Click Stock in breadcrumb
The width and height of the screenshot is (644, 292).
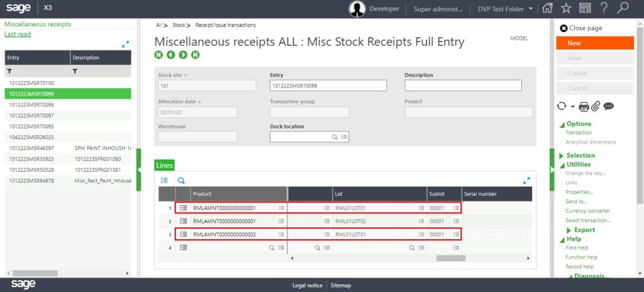(x=179, y=25)
